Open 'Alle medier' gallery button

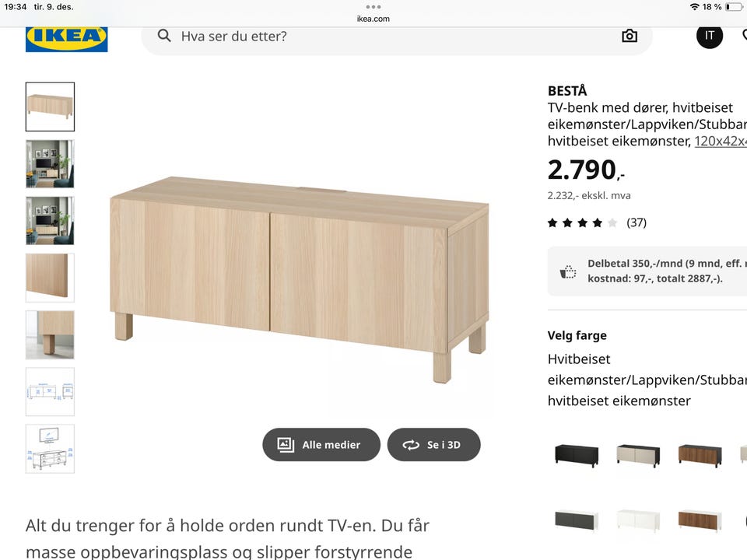point(321,444)
